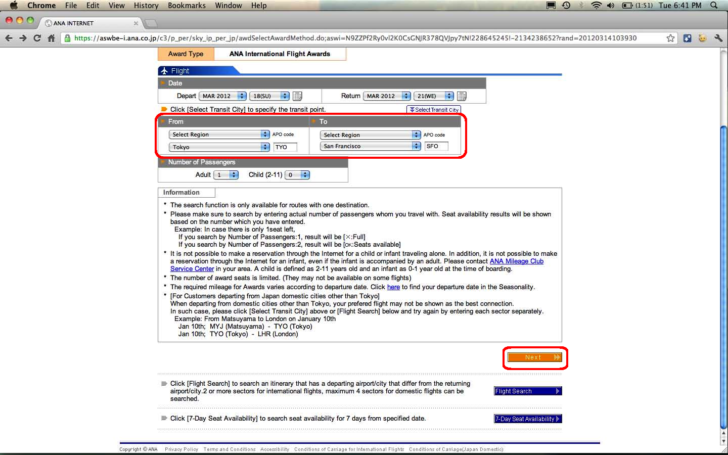Open the History menu
This screenshot has width=728, height=455.
[146, 5]
